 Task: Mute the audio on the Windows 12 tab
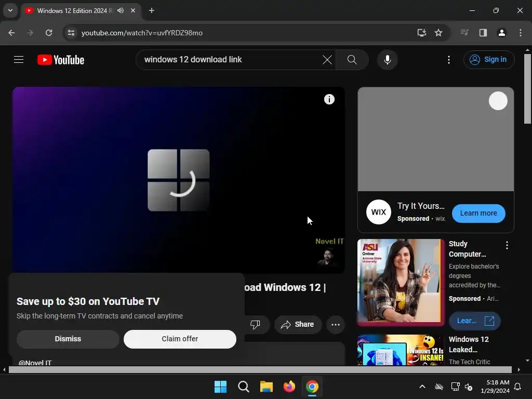(121, 10)
